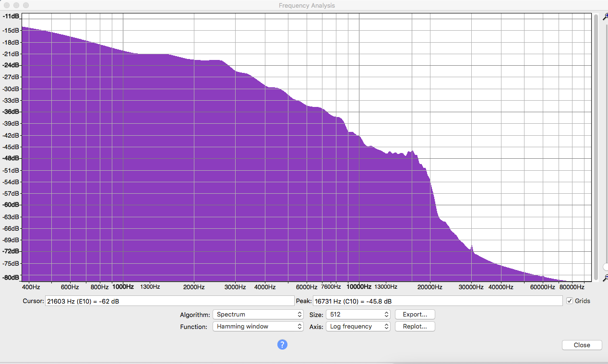Click the vertical zoom slider thumb
Viewport: 608px width, 364px height.
(606, 267)
